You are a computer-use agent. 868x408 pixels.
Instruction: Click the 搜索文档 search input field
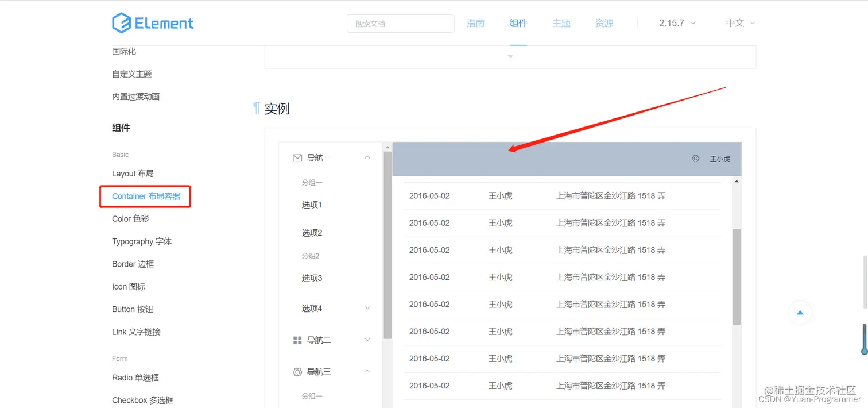(400, 23)
